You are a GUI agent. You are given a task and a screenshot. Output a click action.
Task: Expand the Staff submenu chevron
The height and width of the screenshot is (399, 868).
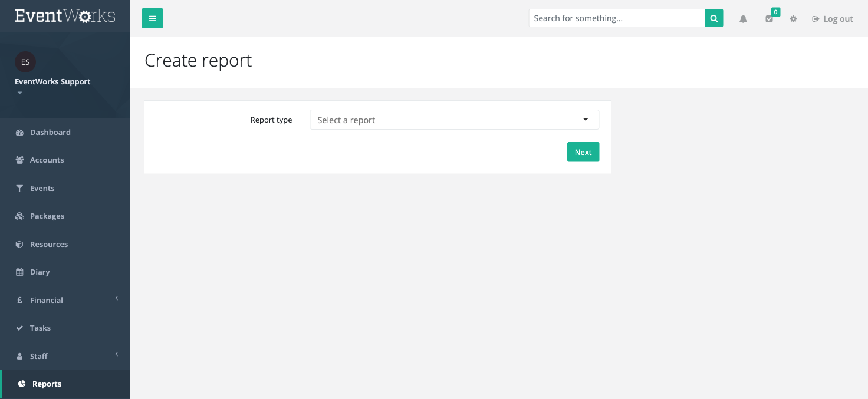[x=117, y=354]
